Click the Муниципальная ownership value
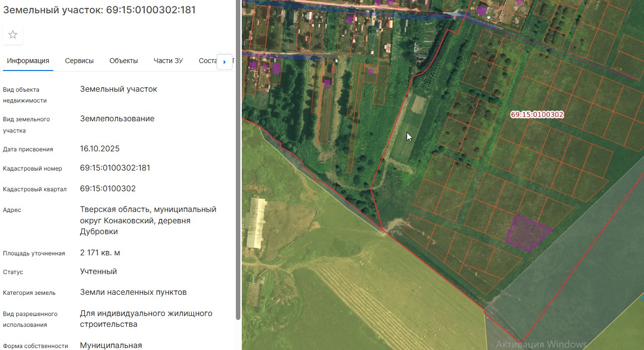644x350 pixels. click(x=111, y=346)
